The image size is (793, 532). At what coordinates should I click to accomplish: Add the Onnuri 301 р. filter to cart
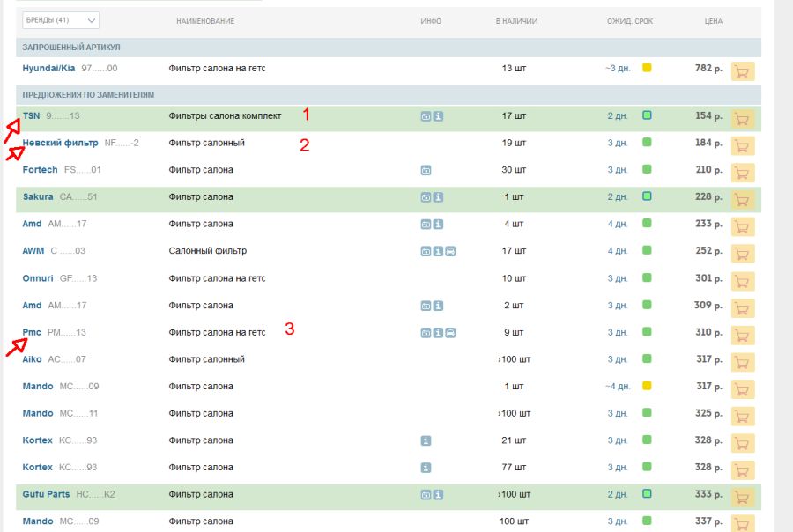(742, 281)
